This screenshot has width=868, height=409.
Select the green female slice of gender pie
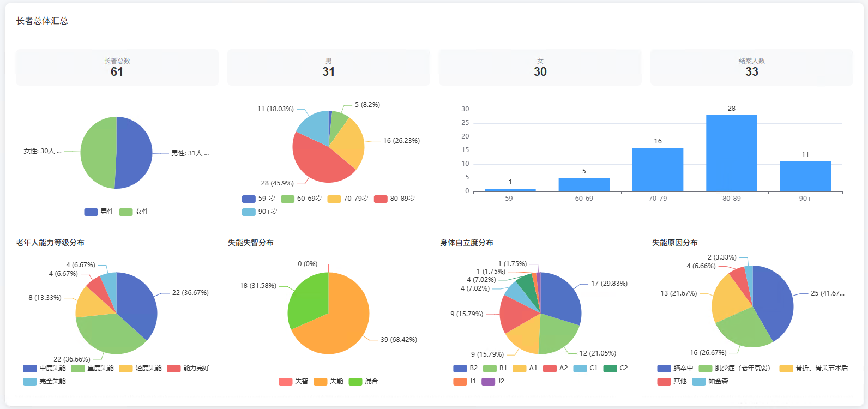tap(98, 153)
